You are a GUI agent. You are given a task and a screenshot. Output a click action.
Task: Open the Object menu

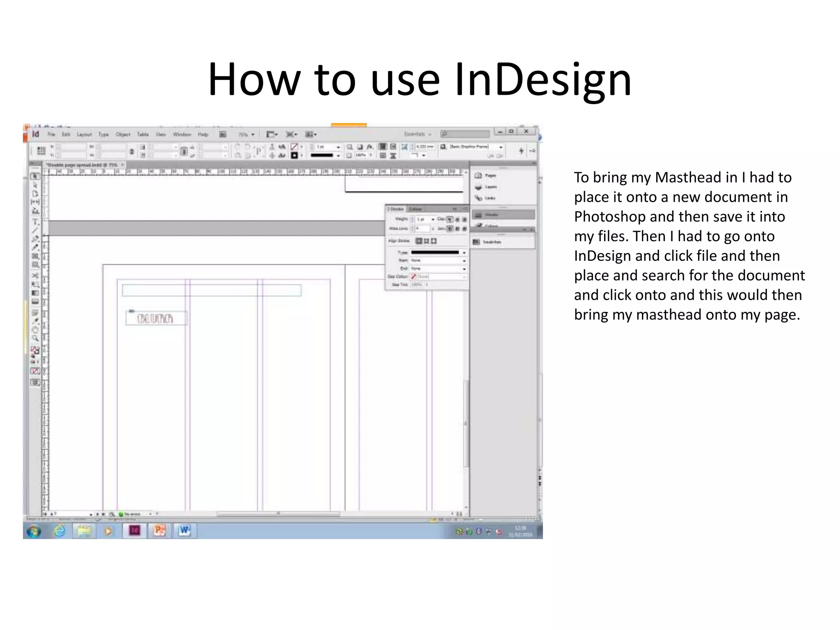(x=123, y=135)
